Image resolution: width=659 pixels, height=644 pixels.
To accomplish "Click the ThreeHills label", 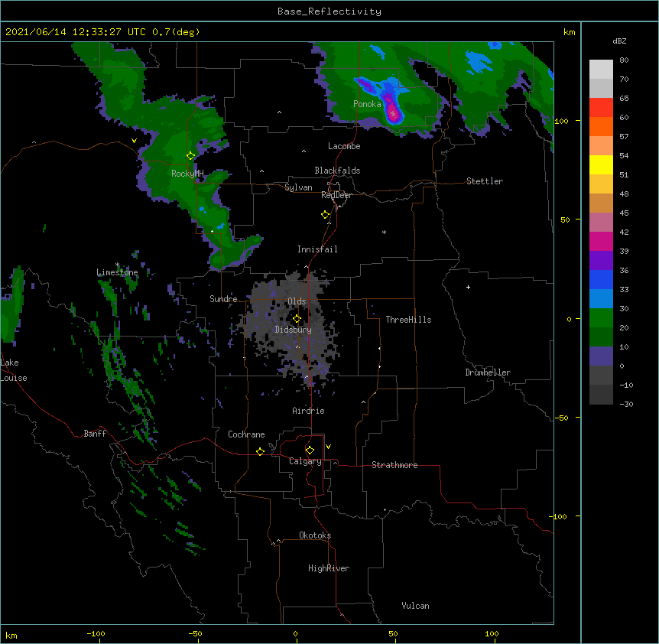I will tap(408, 320).
